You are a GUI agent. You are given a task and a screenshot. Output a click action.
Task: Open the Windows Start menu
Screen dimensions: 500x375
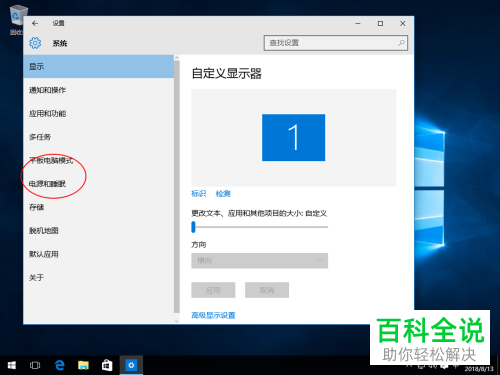click(x=12, y=366)
